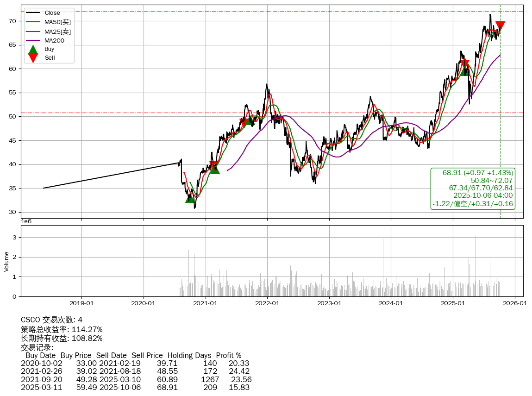This screenshot has width=532, height=396.
Task: Click the CSCO 交易次数 heading
Action: pos(51,320)
